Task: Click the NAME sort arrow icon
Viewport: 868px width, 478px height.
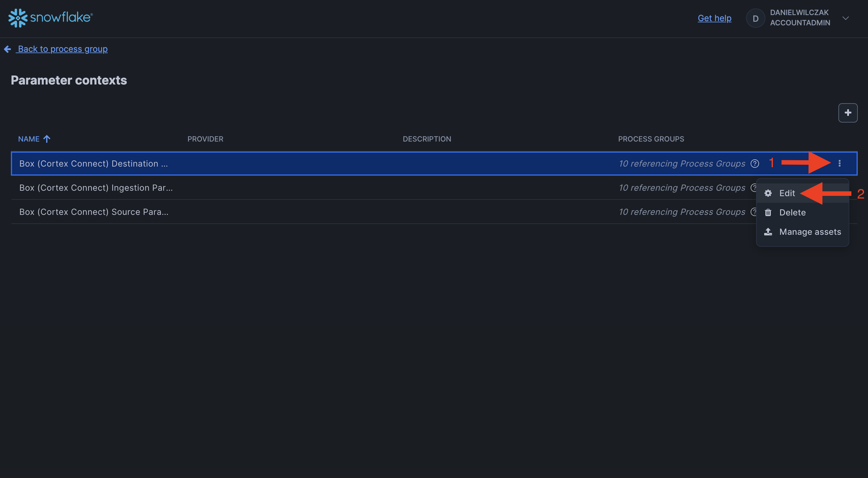Action: [47, 139]
